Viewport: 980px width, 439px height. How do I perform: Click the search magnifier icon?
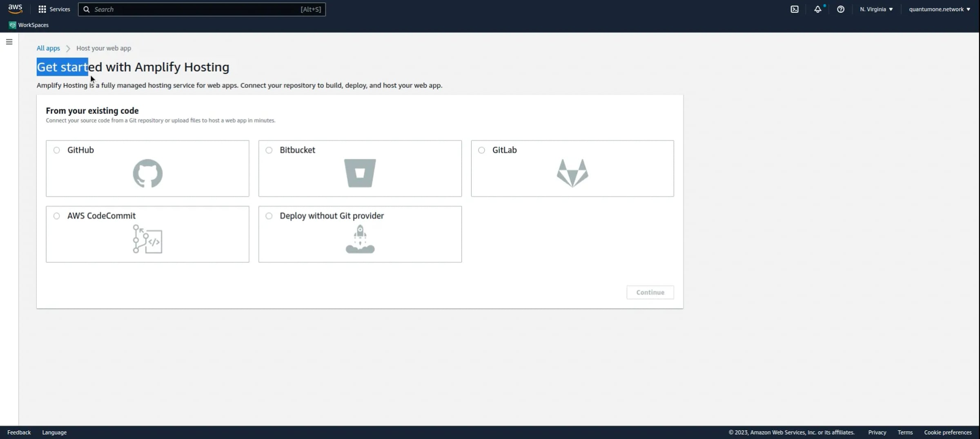coord(86,9)
